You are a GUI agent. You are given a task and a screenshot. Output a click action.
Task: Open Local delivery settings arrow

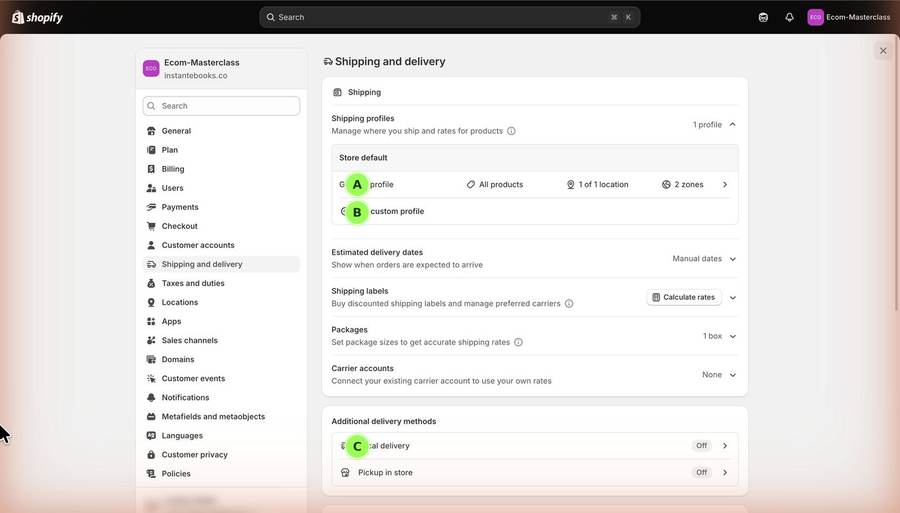[x=725, y=445]
